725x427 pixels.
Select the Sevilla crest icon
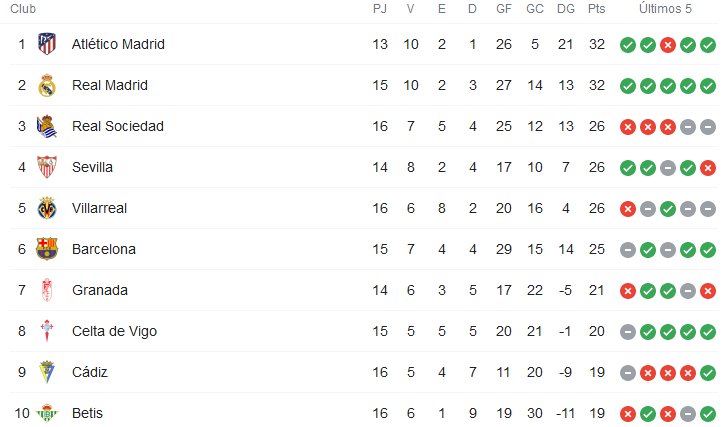click(47, 167)
